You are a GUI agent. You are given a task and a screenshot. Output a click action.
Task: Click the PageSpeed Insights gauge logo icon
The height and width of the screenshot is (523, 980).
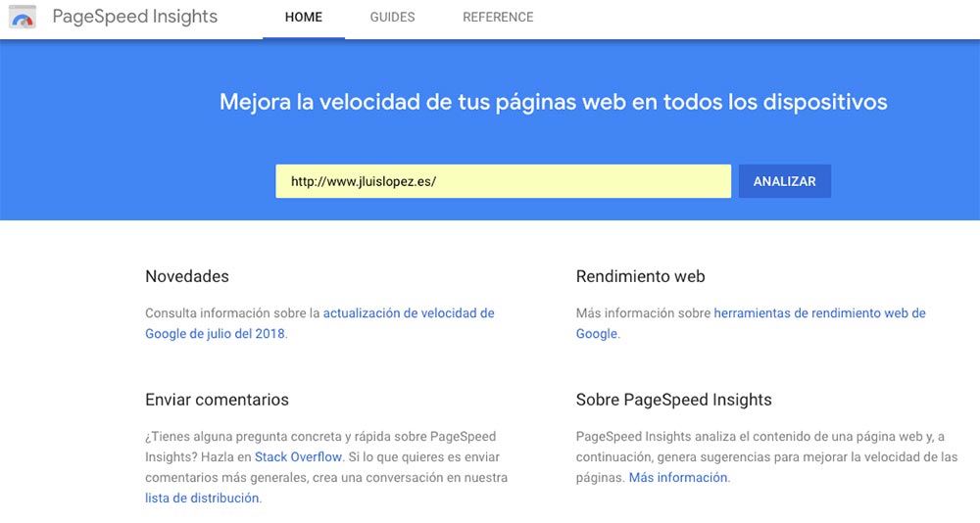pyautogui.click(x=23, y=18)
